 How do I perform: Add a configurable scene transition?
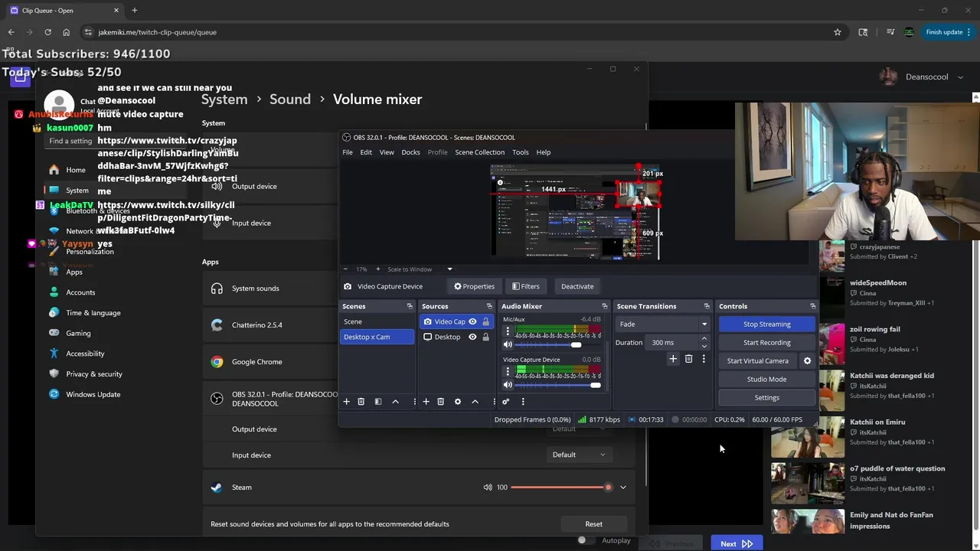click(x=673, y=359)
